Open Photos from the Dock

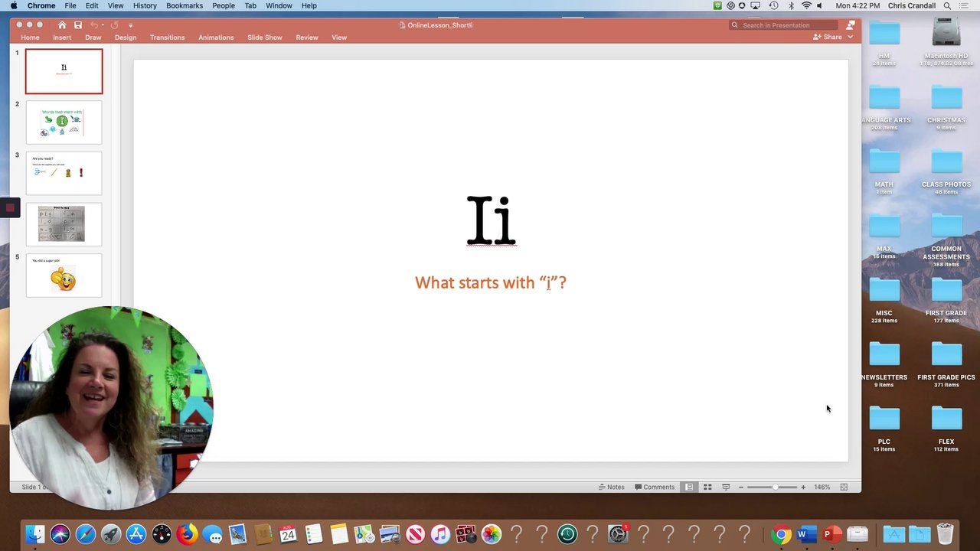(491, 534)
